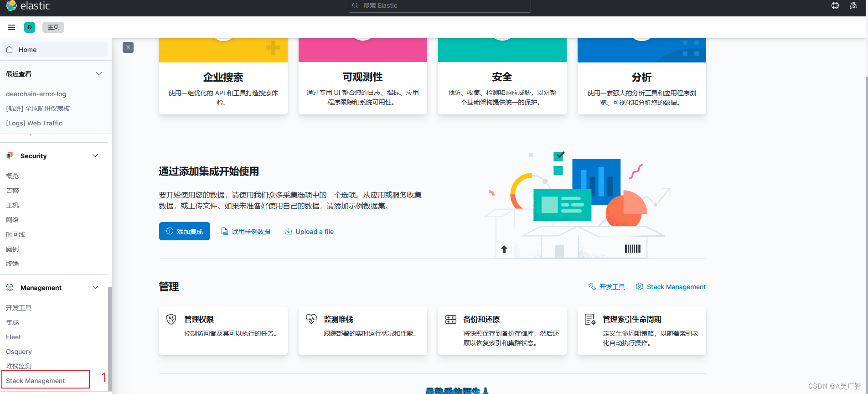Open recent item deerchain-error-log
Screen dimensions: 868x394
click(36, 94)
